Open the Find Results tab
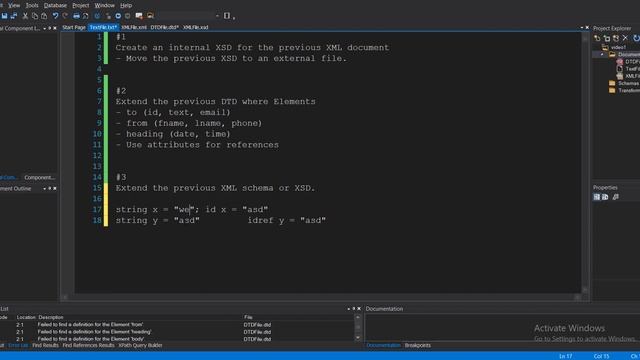 [x=45, y=345]
